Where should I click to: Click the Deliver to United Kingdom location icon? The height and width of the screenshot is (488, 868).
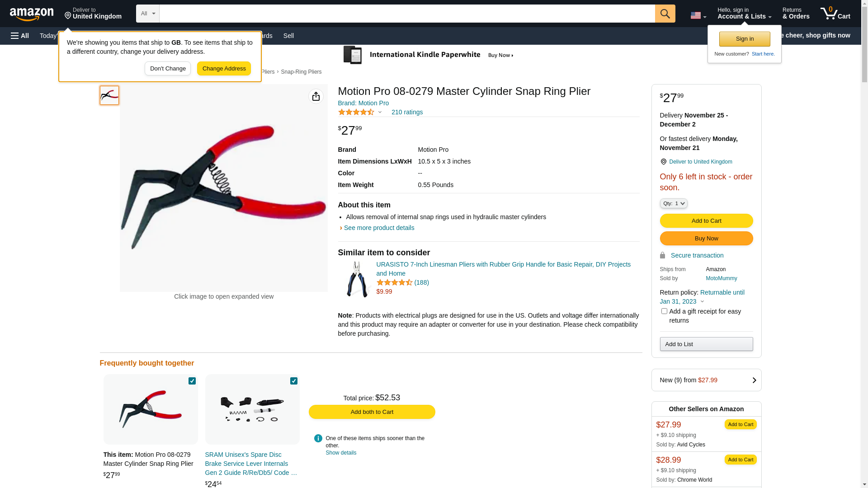point(663,162)
